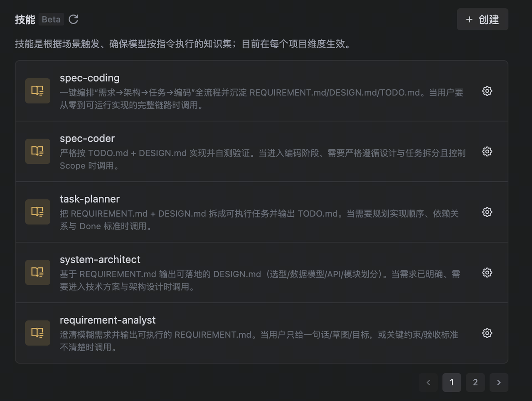
Task: Click the requirement-analyst skill book icon
Action: point(37,333)
